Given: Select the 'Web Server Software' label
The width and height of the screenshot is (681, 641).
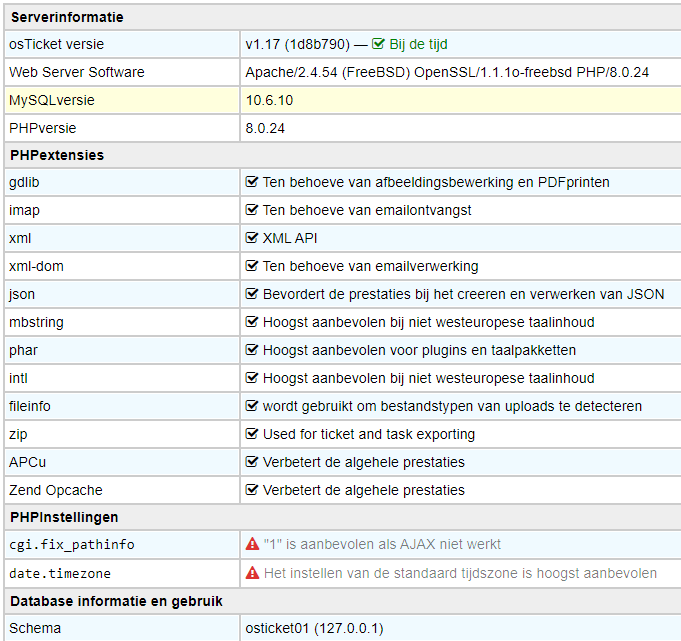Looking at the screenshot, I should (76, 72).
